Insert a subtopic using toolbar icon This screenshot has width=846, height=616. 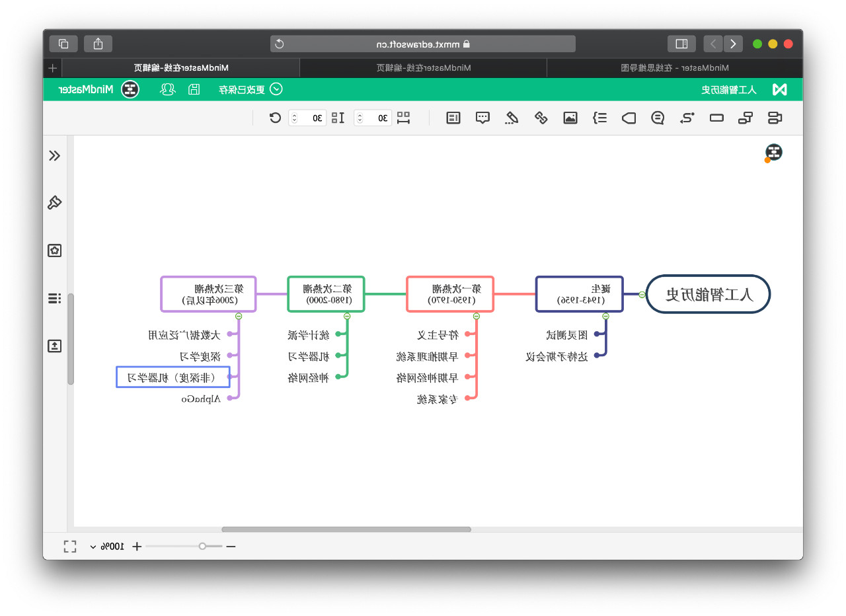746,118
